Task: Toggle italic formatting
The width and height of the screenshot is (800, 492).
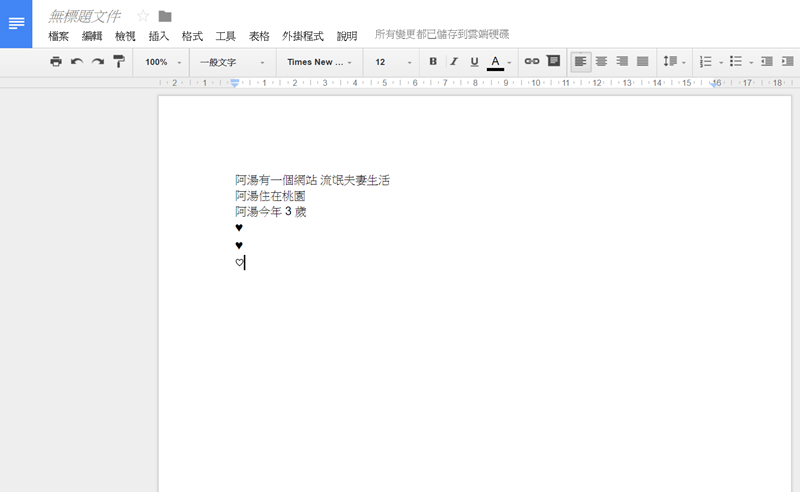Action: pos(454,61)
